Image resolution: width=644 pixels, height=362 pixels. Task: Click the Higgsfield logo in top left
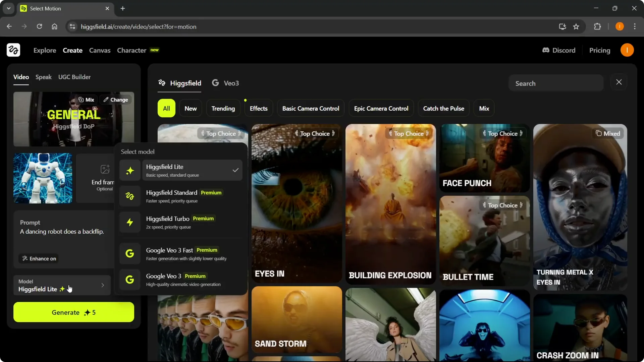click(13, 50)
